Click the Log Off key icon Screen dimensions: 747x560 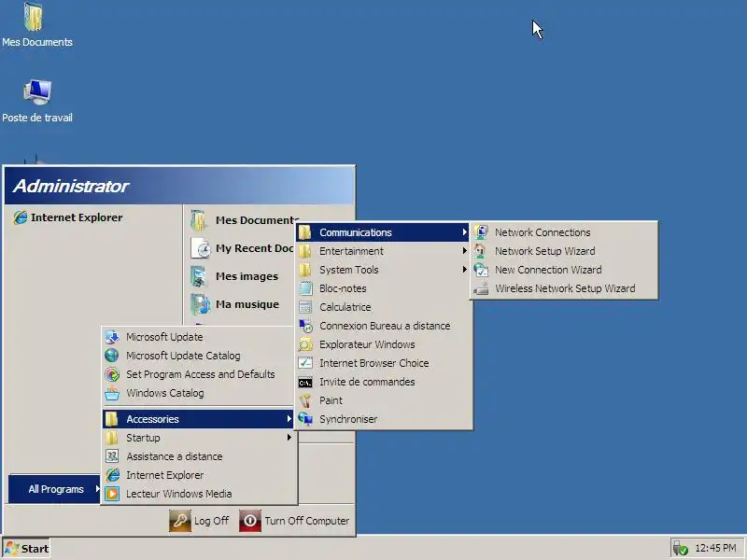tap(180, 521)
